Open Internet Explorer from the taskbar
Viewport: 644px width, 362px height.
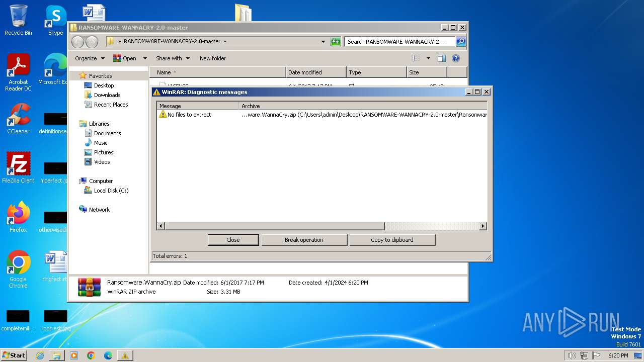tap(40, 355)
